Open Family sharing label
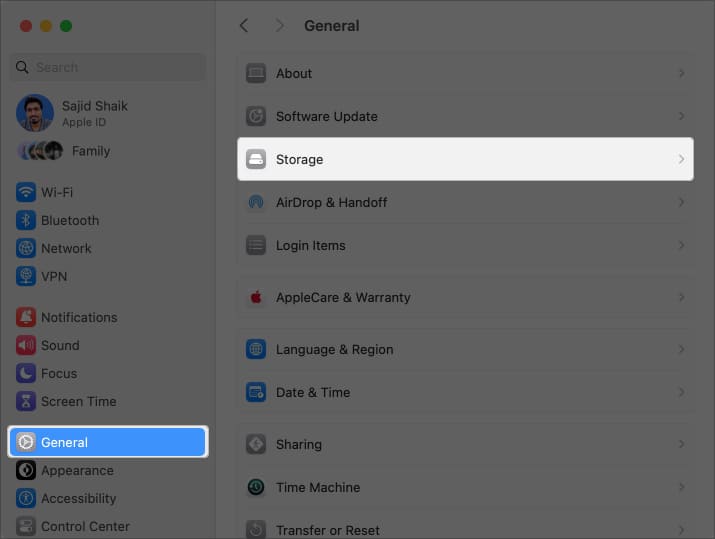The image size is (715, 539). [x=91, y=150]
